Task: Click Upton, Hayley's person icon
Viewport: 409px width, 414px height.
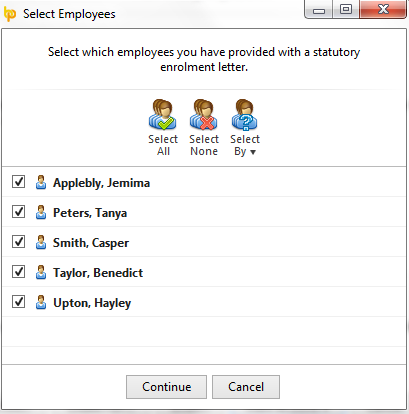Action: pos(41,302)
